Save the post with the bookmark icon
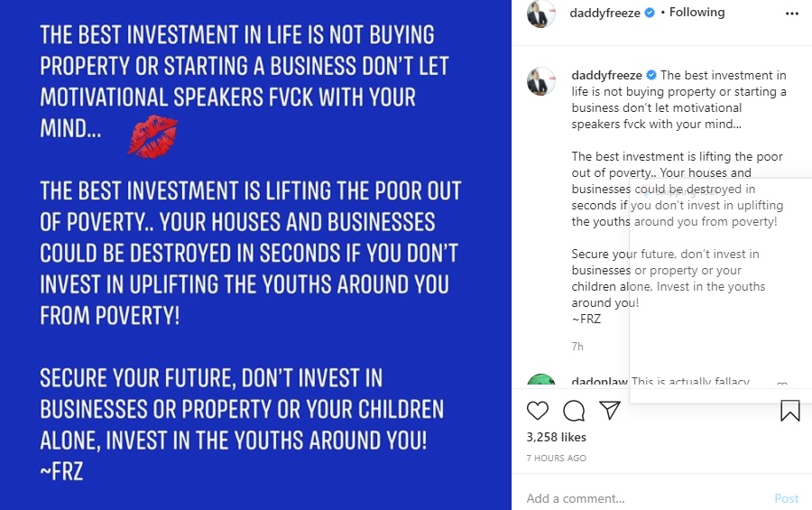 [x=789, y=412]
